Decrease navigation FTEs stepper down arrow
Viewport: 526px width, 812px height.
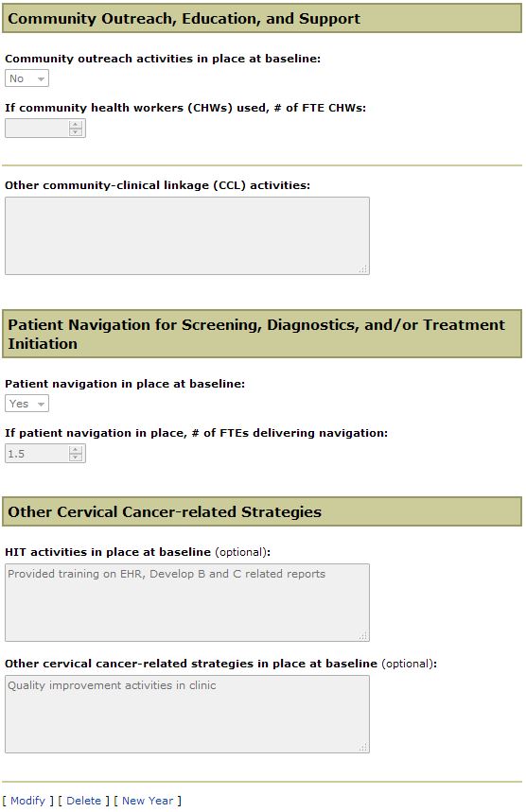pos(76,458)
